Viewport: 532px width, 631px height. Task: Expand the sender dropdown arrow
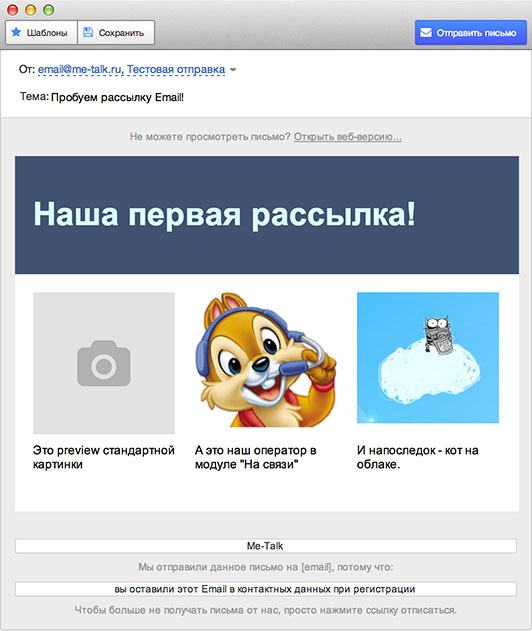[233, 70]
